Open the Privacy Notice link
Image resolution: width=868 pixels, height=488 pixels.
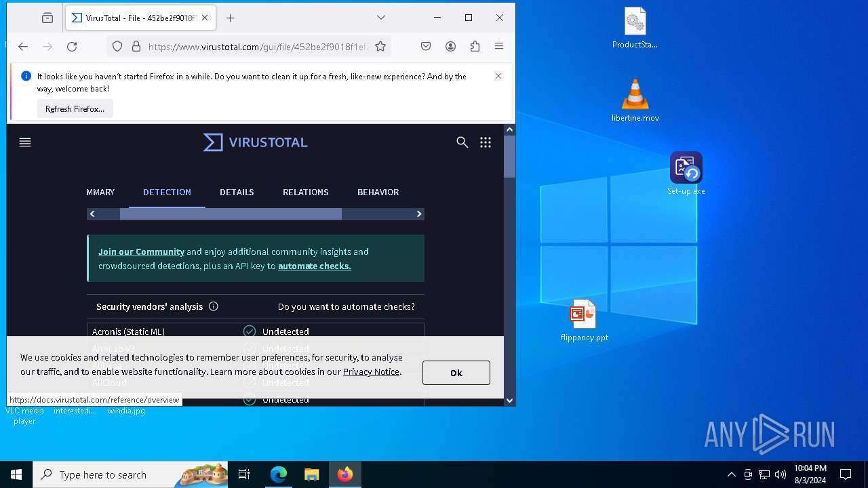click(372, 371)
